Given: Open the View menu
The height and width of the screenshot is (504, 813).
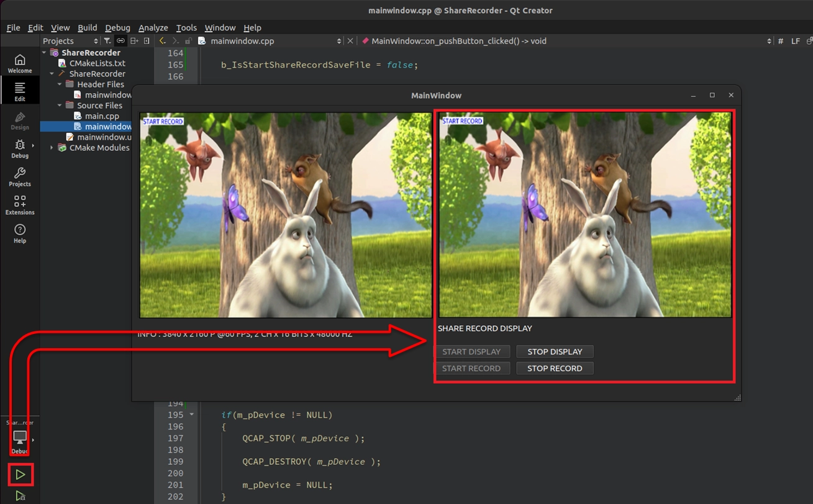Looking at the screenshot, I should pos(60,27).
